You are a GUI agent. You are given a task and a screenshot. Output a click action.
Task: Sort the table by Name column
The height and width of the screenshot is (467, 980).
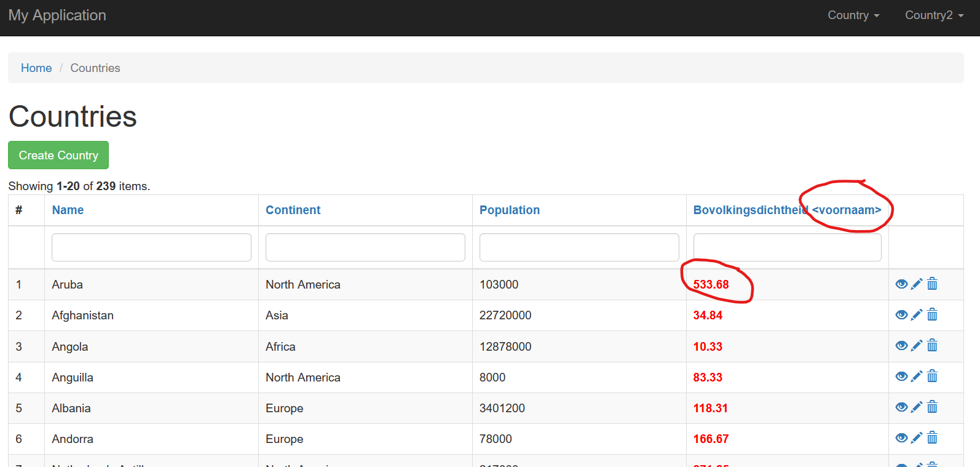pos(68,210)
